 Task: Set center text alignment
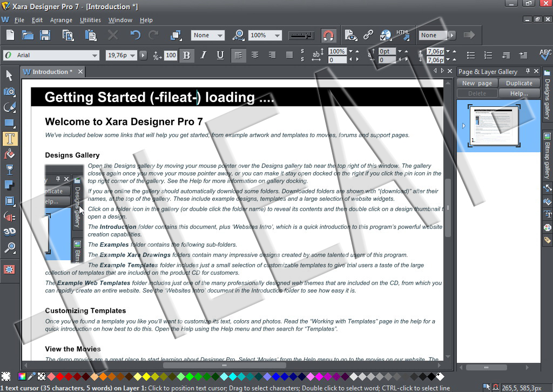[x=255, y=55]
